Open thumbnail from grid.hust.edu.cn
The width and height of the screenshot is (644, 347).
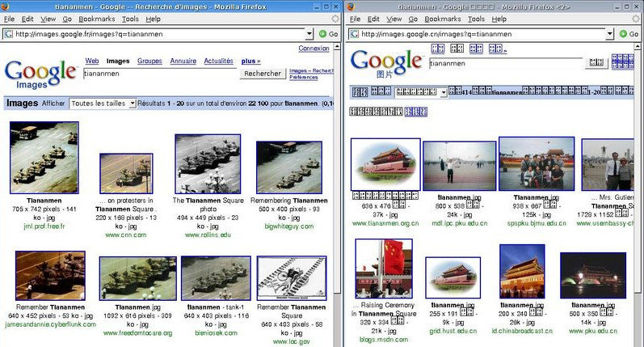coord(453,277)
